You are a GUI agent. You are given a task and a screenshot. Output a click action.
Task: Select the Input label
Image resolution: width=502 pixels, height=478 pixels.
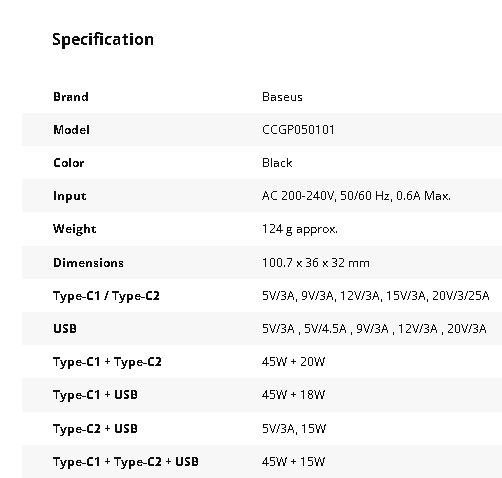click(70, 196)
